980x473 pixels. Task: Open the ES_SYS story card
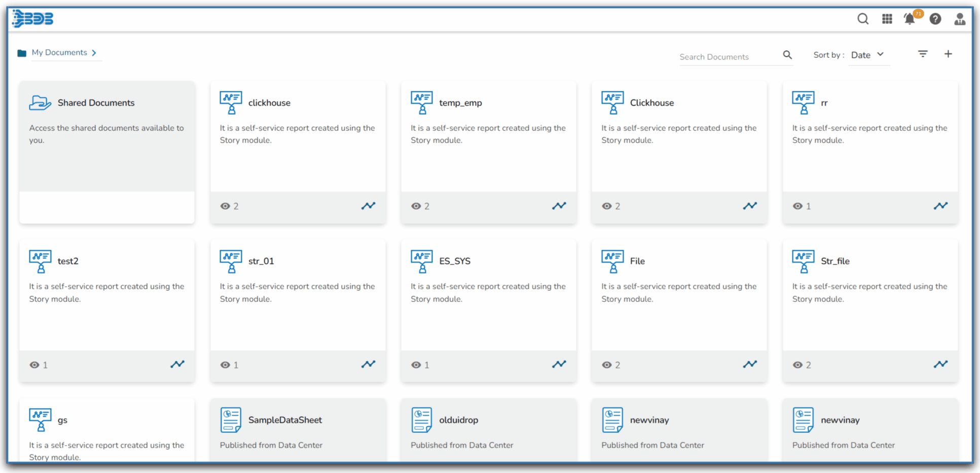454,261
